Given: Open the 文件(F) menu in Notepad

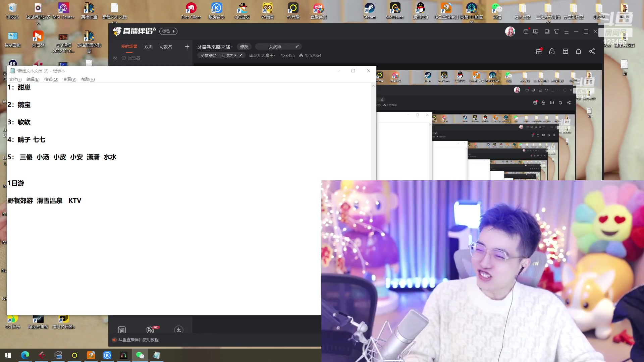Looking at the screenshot, I should [x=15, y=79].
